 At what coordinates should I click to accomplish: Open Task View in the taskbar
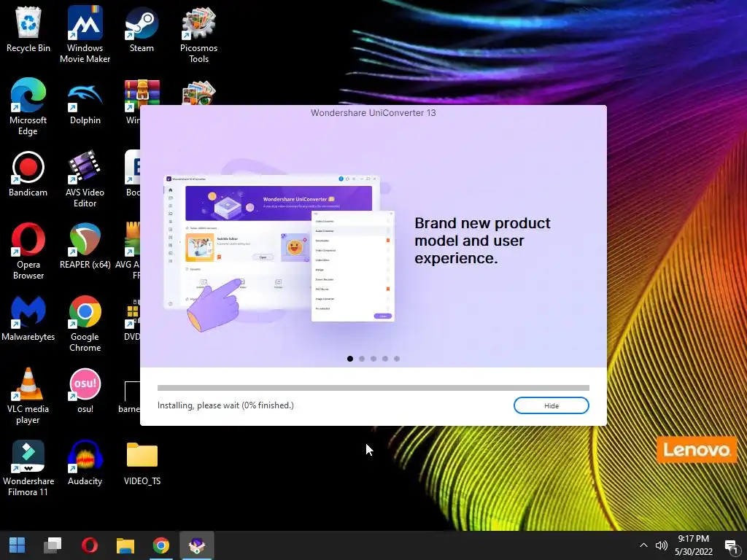[53, 545]
